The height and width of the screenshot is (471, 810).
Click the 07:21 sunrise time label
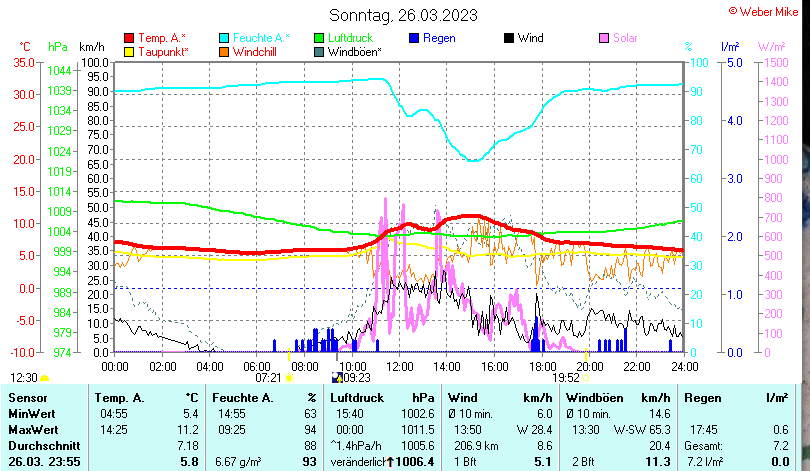[269, 378]
